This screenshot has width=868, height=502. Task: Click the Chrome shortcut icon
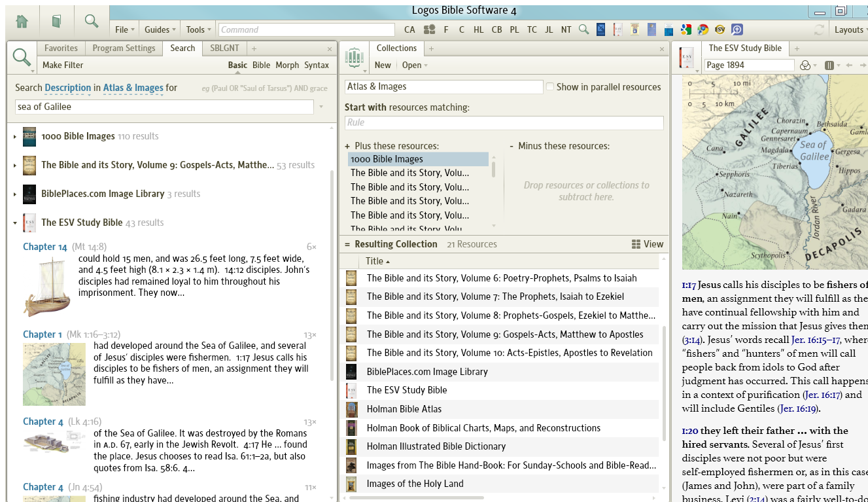pyautogui.click(x=703, y=29)
